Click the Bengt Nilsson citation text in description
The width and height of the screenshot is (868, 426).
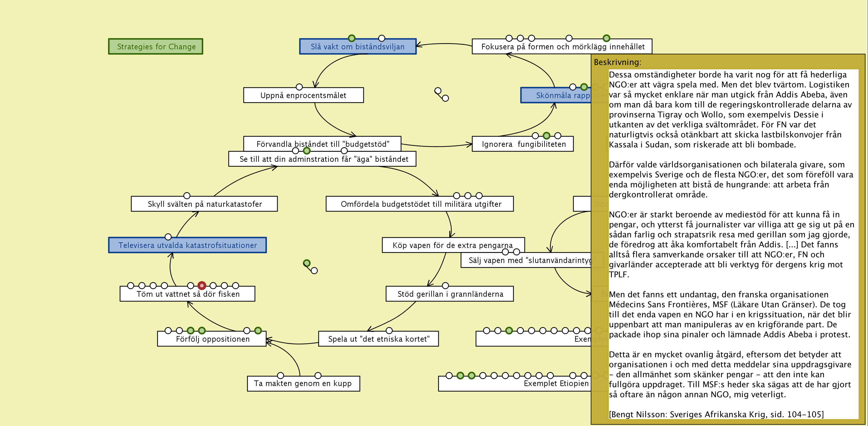pyautogui.click(x=716, y=414)
